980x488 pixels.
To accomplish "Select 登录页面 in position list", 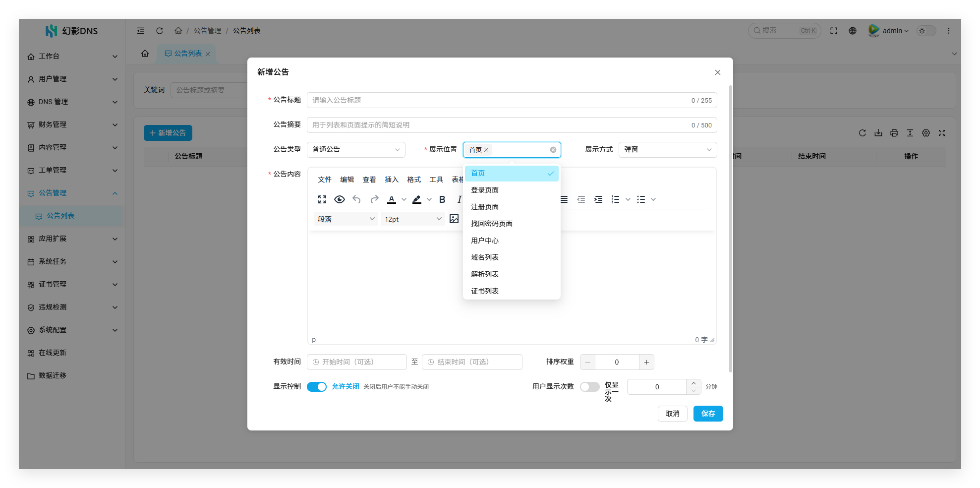I will point(512,190).
